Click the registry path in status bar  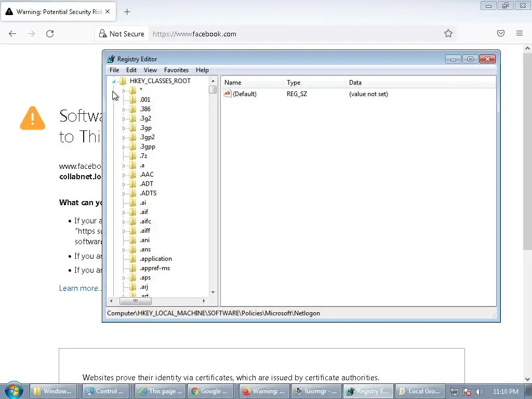coord(214,313)
